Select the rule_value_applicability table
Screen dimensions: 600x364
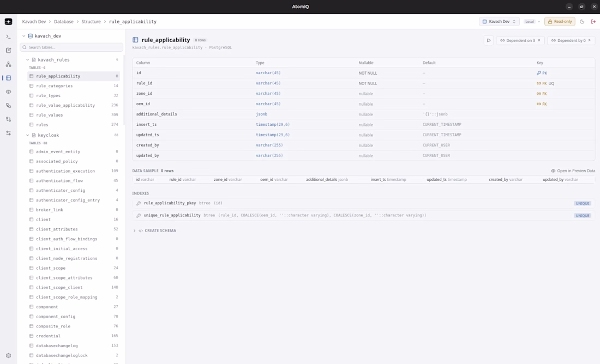(x=74, y=105)
